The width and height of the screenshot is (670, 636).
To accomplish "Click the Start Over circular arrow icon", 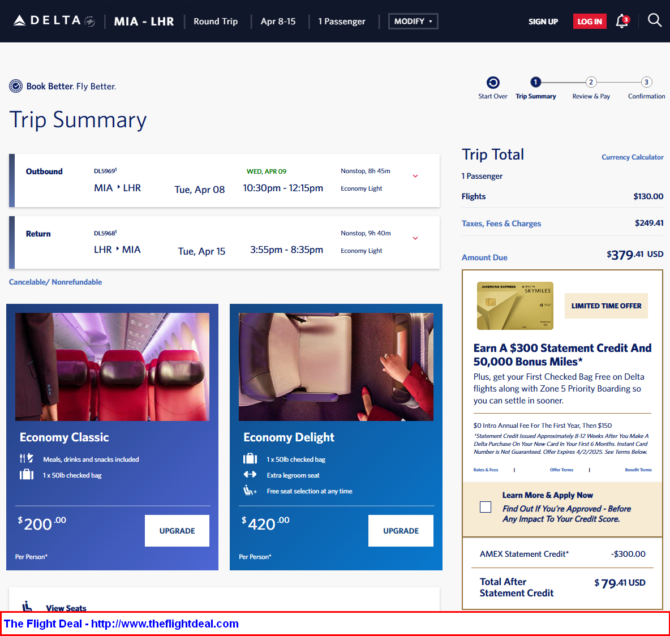I will (x=493, y=82).
